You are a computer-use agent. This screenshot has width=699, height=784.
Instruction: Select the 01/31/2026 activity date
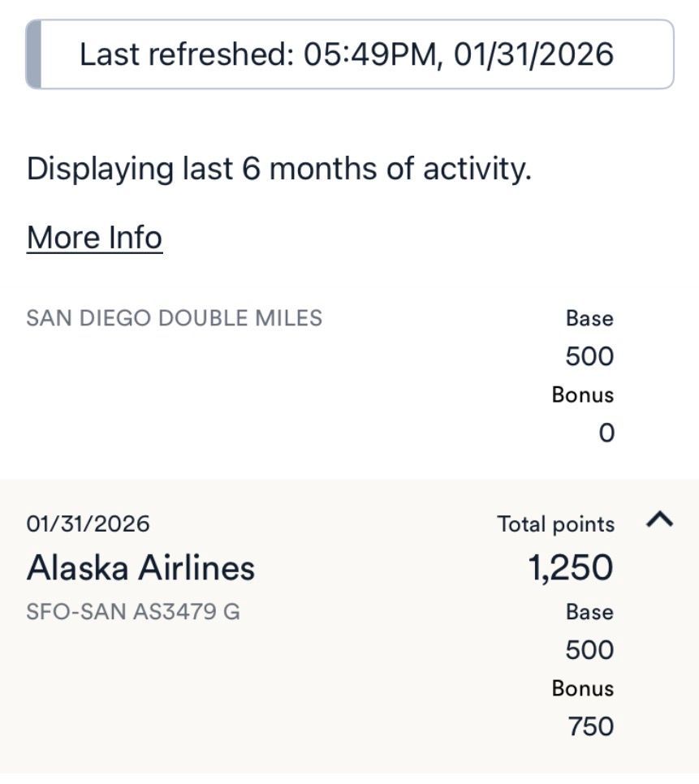tap(88, 524)
